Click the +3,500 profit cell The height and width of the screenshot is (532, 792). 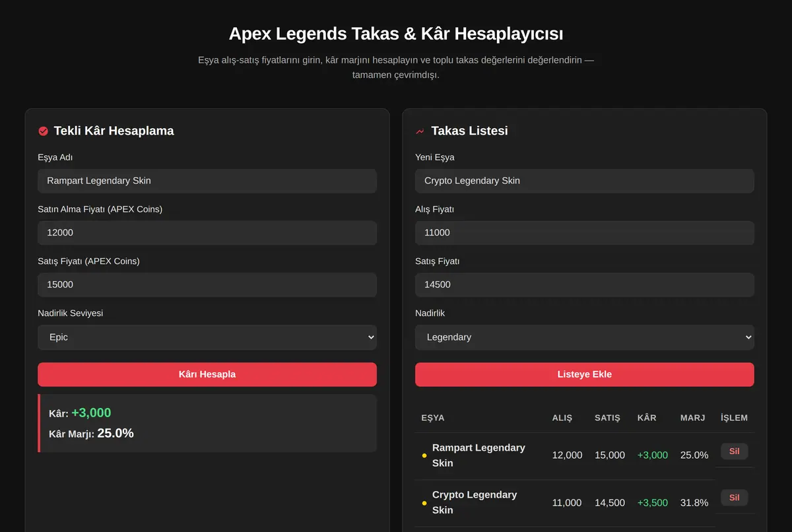[x=653, y=503]
